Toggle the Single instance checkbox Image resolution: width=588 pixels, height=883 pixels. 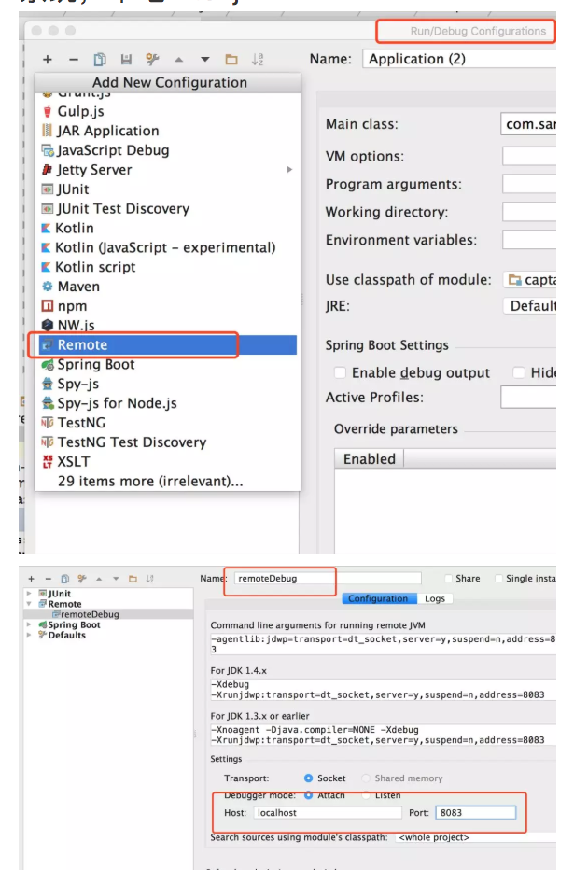[x=498, y=579]
